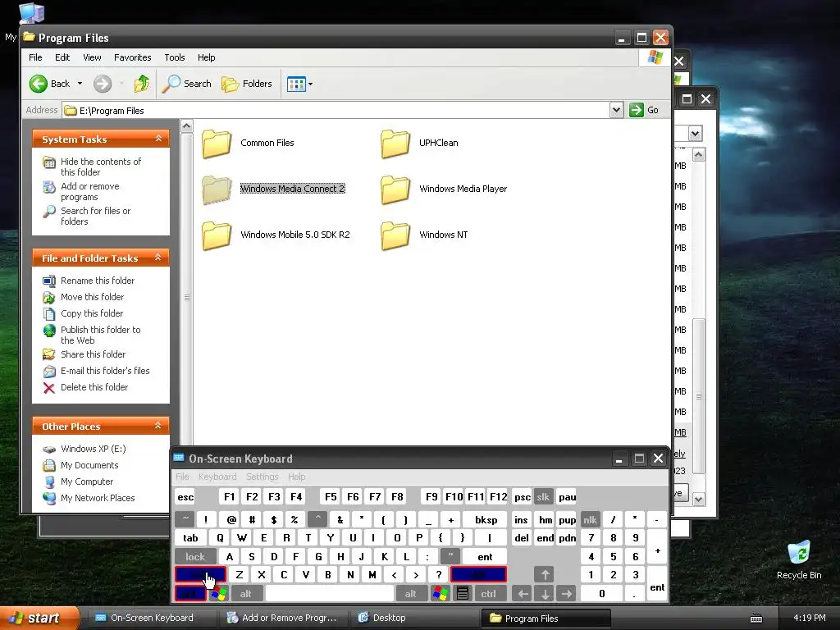Collapse the File and Folder Tasks panel

click(158, 258)
